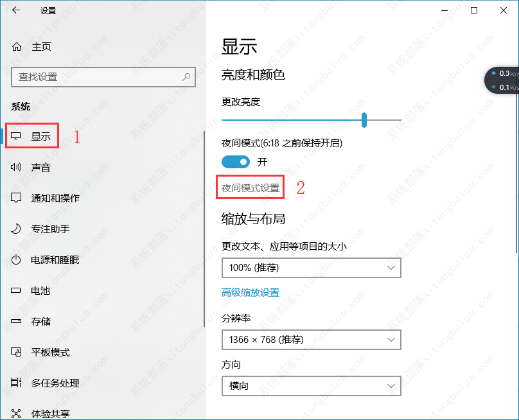The image size is (519, 420).
Task: Select Display (显示) in the sidebar
Action: tap(40, 137)
